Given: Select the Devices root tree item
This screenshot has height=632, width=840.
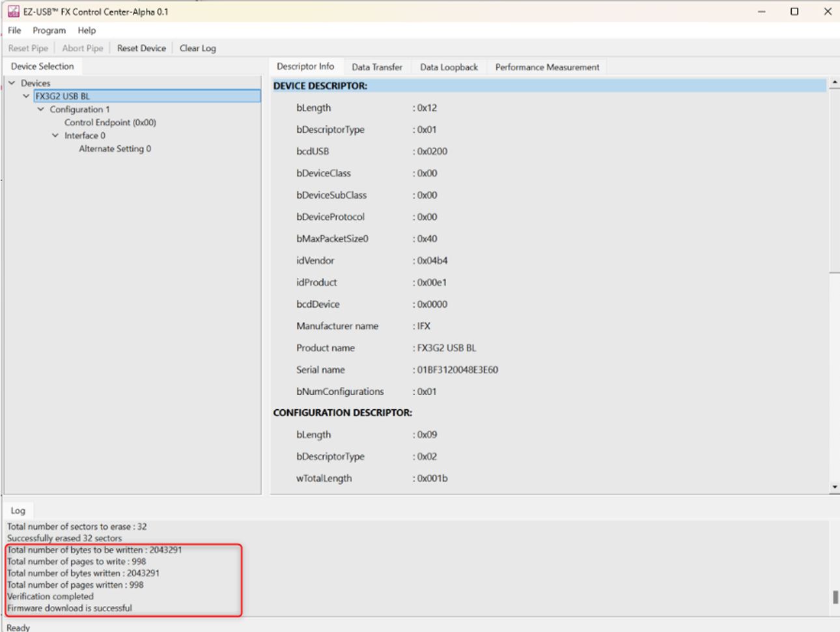Looking at the screenshot, I should (x=36, y=83).
